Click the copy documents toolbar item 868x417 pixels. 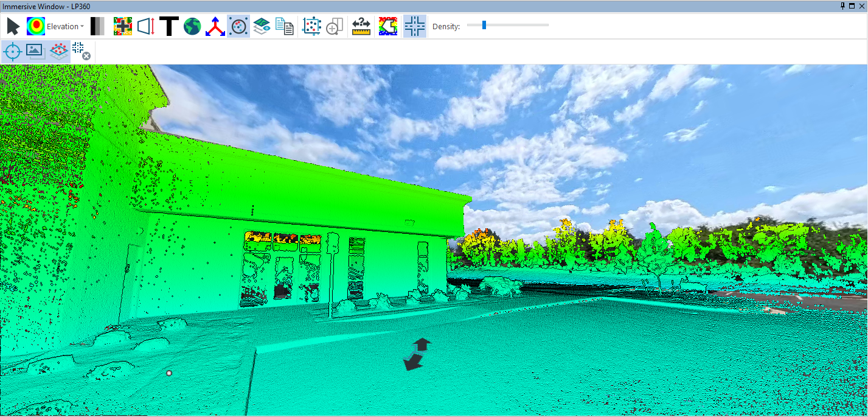[x=285, y=26]
